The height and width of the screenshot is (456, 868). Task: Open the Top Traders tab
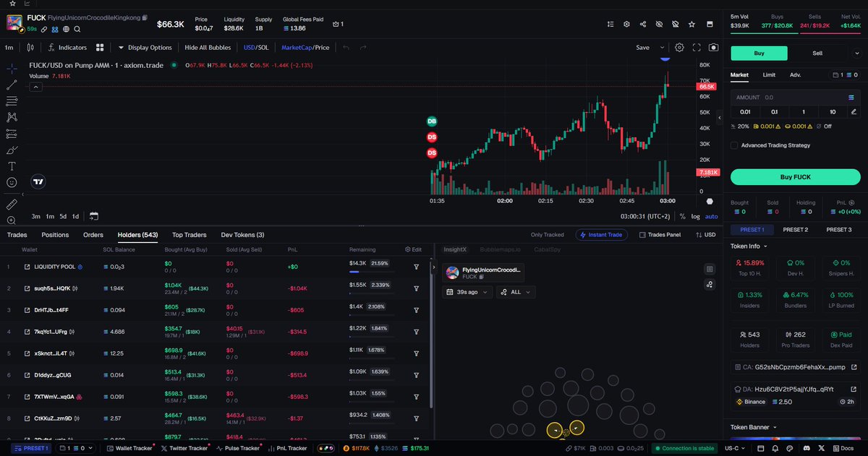tap(189, 235)
